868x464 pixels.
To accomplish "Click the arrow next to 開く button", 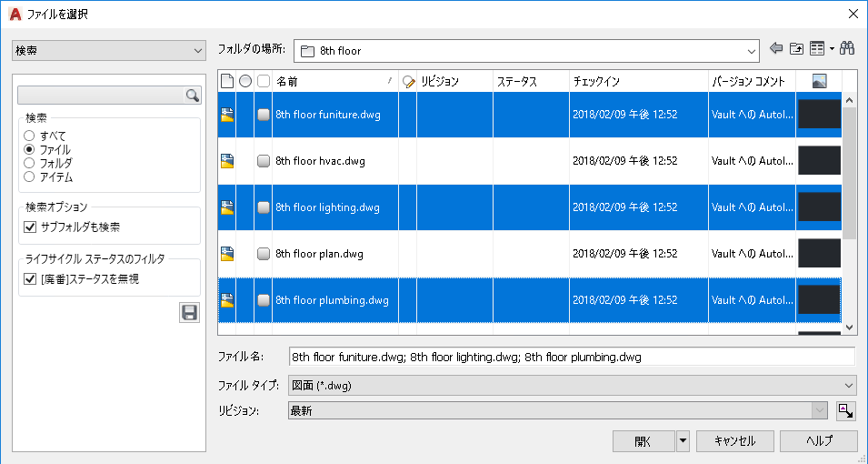I will tap(683, 441).
